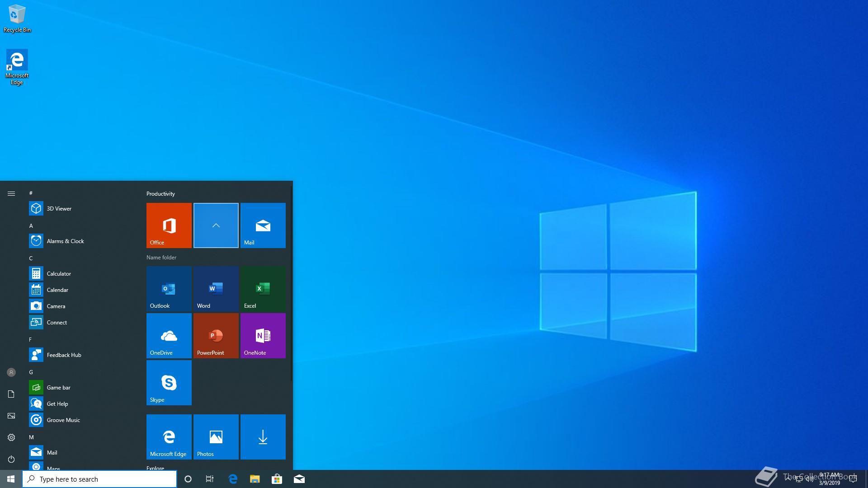Open Task View on taskbar

210,479
